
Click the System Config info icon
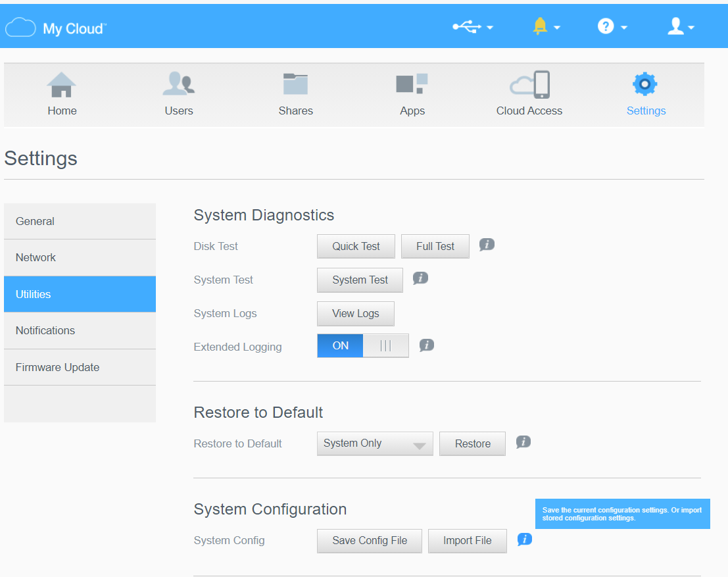click(525, 539)
